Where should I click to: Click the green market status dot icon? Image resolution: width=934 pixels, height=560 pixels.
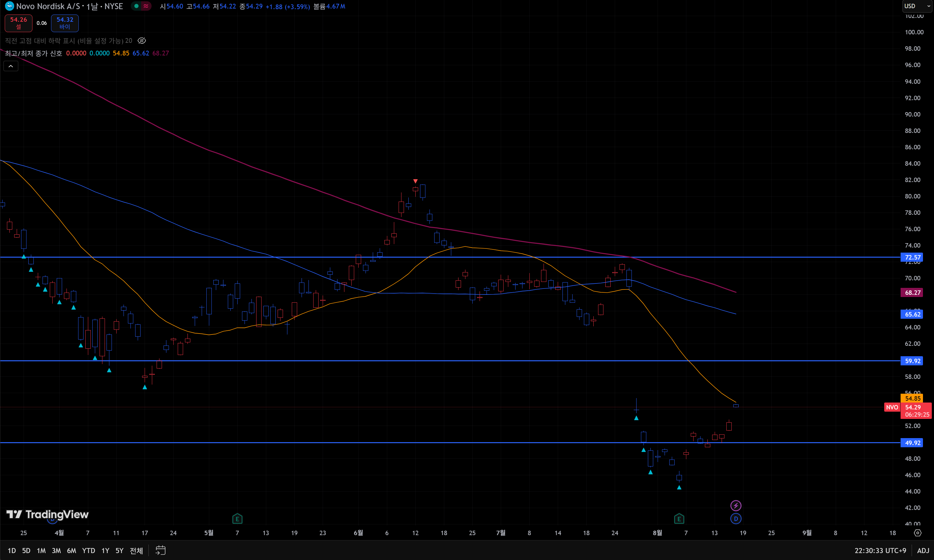[x=136, y=6]
